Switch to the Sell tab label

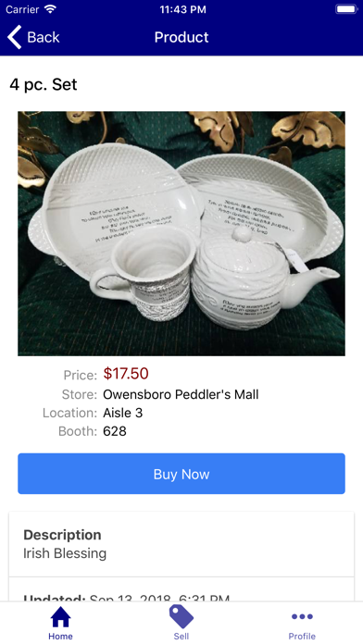[x=181, y=637]
